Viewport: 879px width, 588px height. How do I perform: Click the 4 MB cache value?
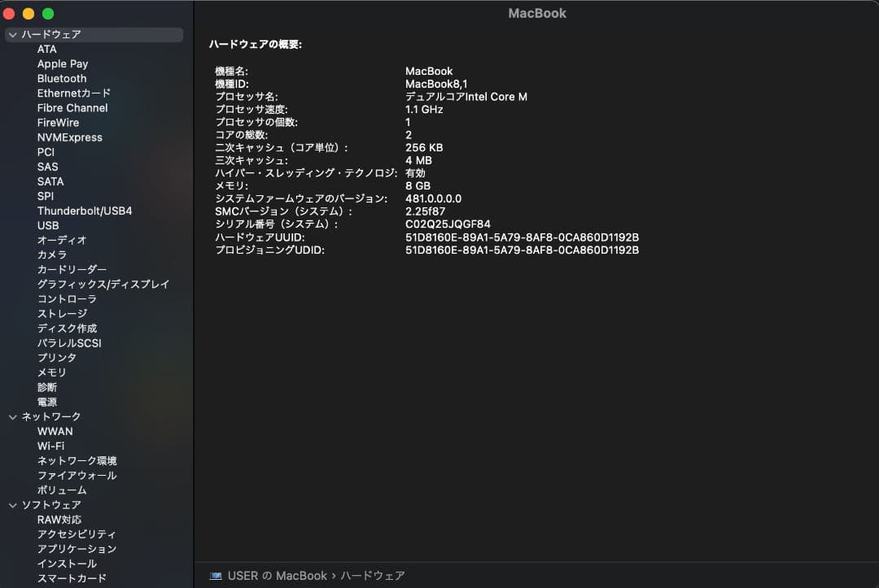[x=418, y=160]
